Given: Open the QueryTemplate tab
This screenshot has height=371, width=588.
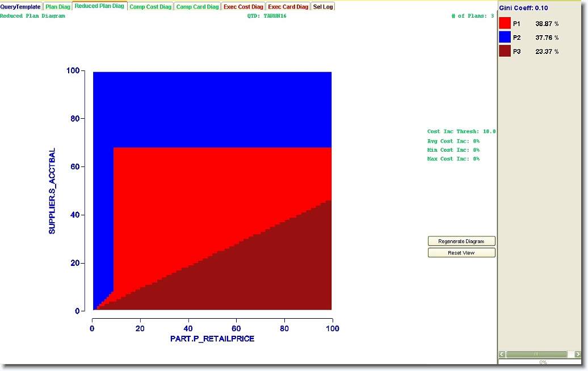Looking at the screenshot, I should tap(20, 7).
